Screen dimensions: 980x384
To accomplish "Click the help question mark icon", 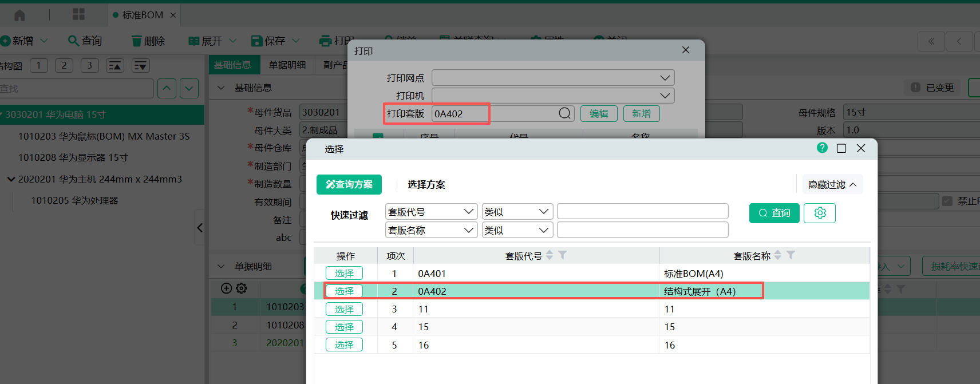I will [822, 148].
